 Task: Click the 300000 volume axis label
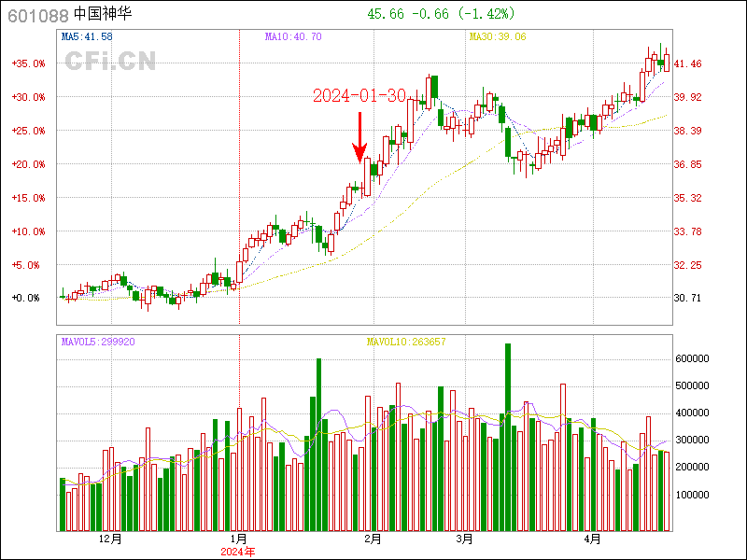click(692, 440)
